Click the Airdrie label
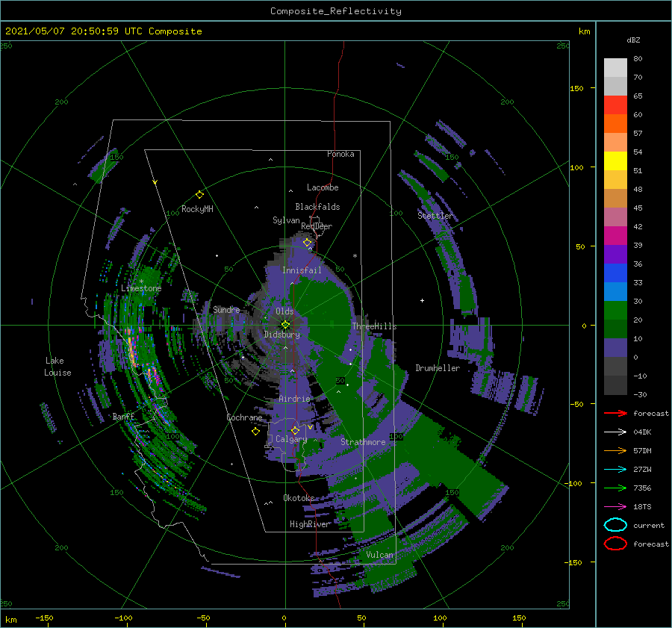Image resolution: width=672 pixels, height=628 pixels. 294,399
